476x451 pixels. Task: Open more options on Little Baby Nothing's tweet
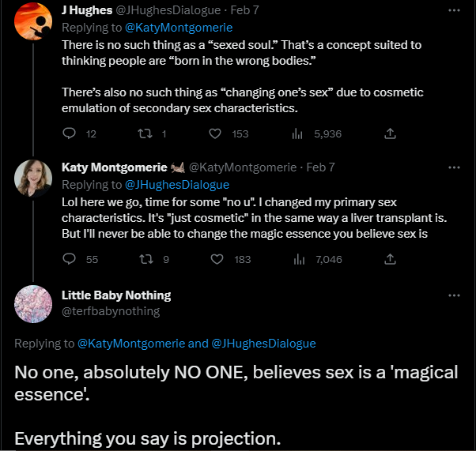(454, 295)
